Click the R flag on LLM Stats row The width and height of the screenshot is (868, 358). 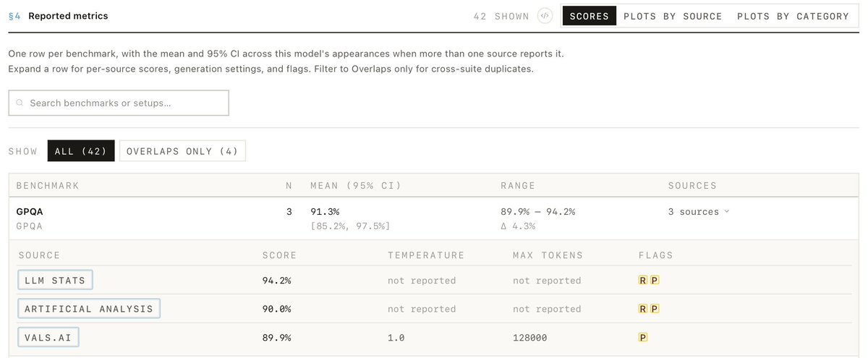pos(642,281)
